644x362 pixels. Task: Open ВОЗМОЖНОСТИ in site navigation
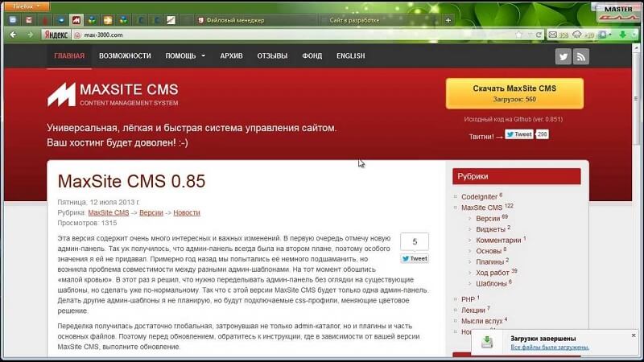(125, 56)
